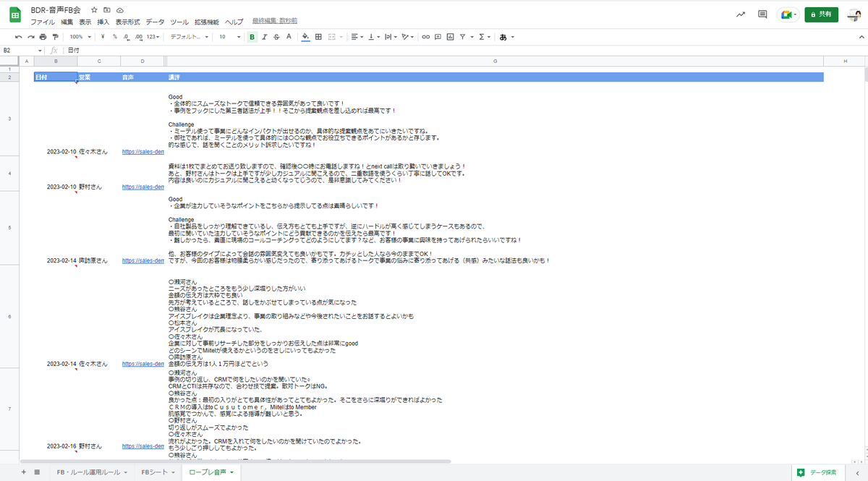Viewport: 868px width, 481px height.
Task: Open the text color picker
Action: (289, 36)
